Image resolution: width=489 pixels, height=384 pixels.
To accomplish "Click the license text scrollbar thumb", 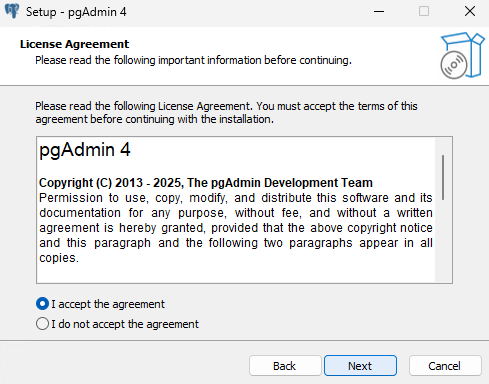I will (x=443, y=177).
